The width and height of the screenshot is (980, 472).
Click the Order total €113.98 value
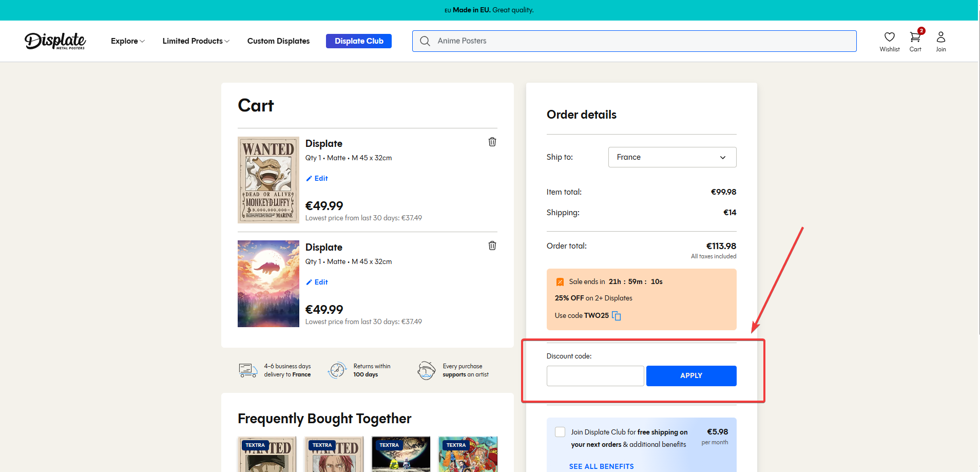(721, 246)
